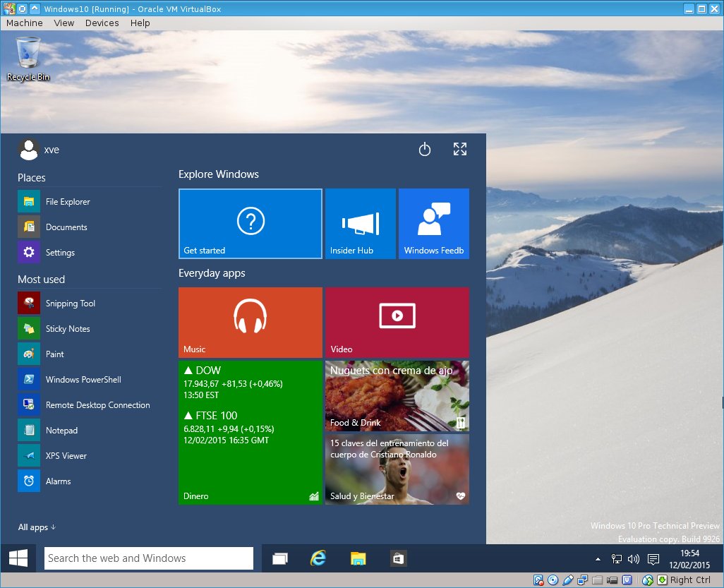Click the Explore Windows group heading

(x=219, y=174)
